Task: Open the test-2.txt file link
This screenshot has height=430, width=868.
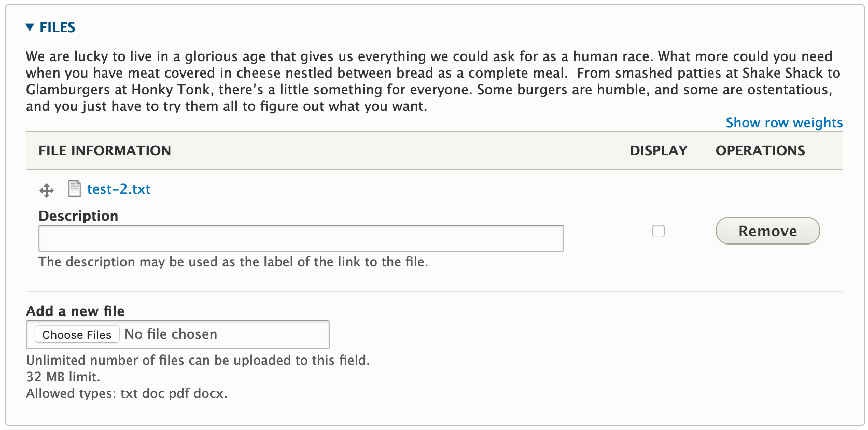Action: [118, 189]
